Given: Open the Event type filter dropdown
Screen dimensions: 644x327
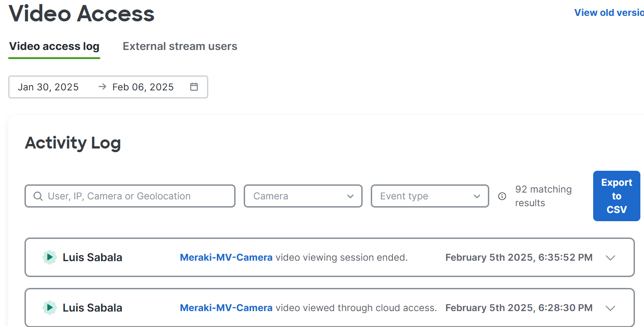Looking at the screenshot, I should 430,196.
